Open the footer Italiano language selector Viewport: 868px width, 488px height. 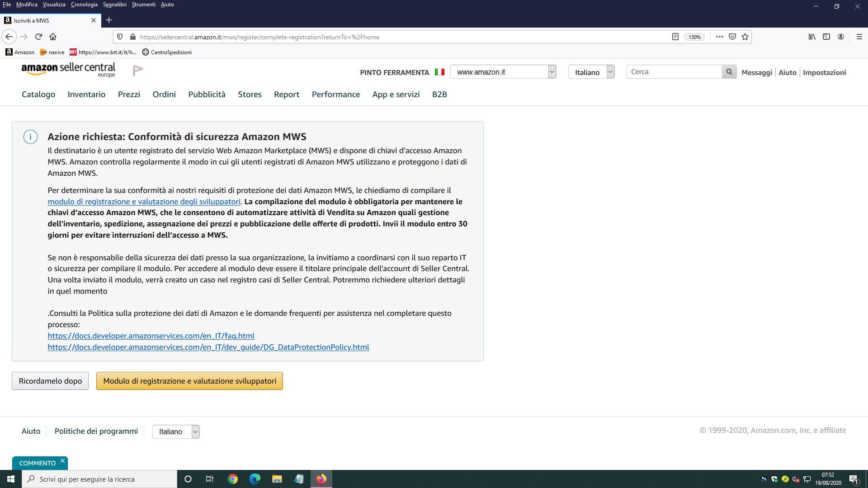(176, 432)
